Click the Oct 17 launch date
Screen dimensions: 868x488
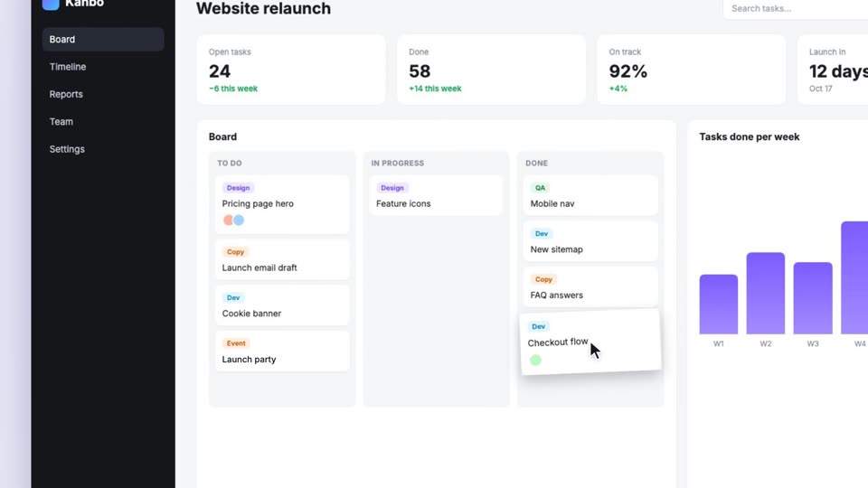[x=820, y=89]
